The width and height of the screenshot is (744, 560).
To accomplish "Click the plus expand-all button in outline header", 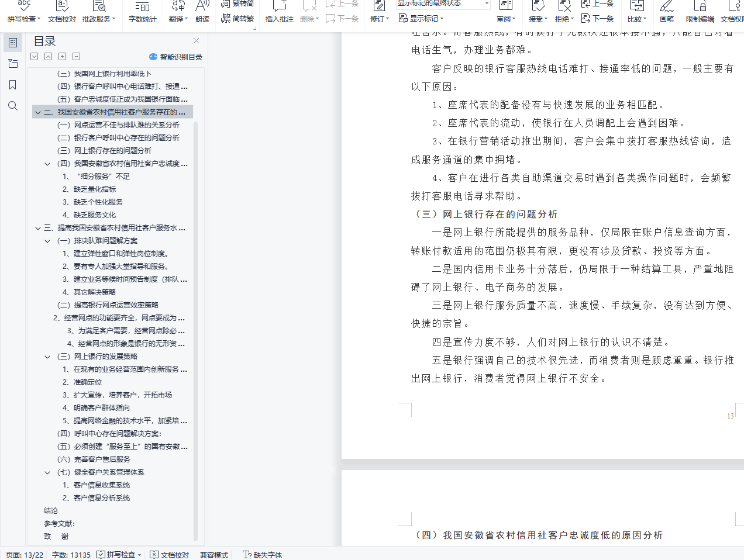I will point(63,57).
